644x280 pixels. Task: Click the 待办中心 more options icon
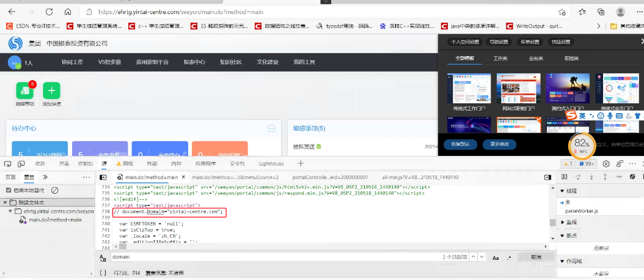(x=271, y=128)
